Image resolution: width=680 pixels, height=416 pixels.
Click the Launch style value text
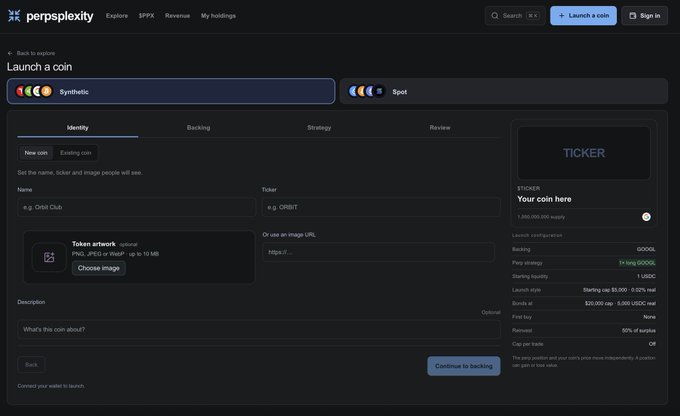point(619,290)
